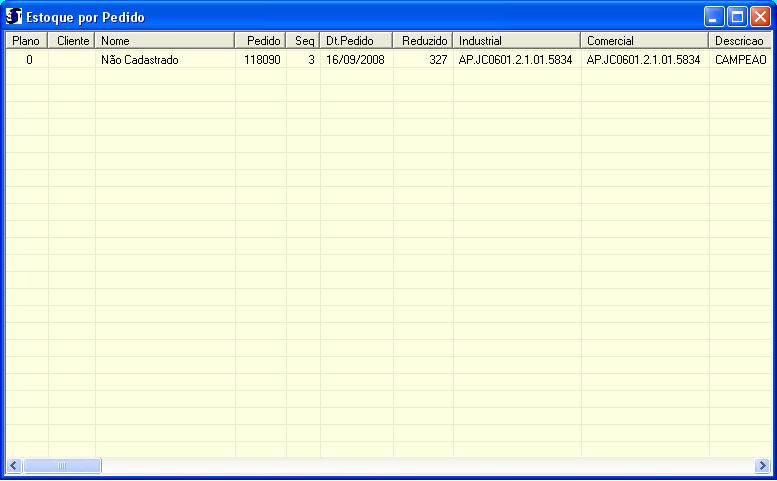This screenshot has width=777, height=481.
Task: Maximize the Estoque por Pedido window
Action: pyautogui.click(x=737, y=17)
